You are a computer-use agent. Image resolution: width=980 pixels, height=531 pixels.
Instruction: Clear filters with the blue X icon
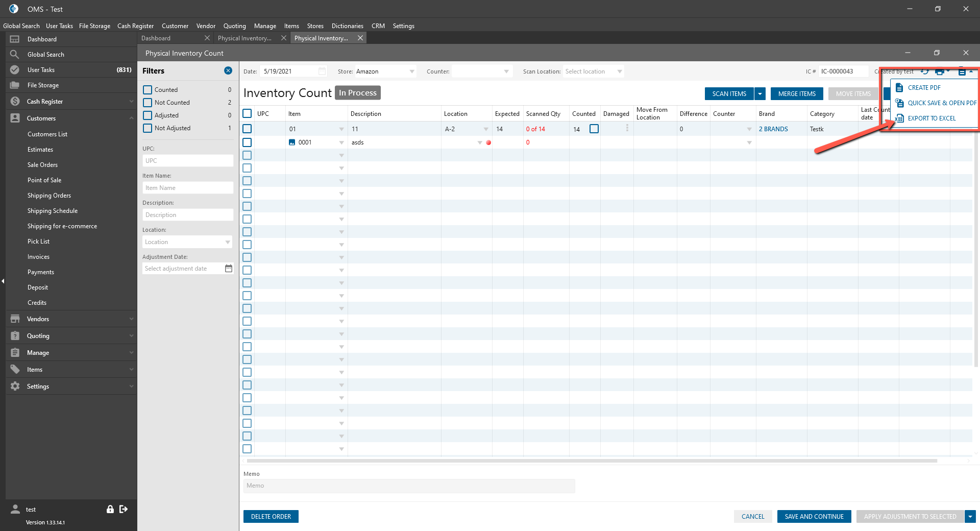coord(228,71)
